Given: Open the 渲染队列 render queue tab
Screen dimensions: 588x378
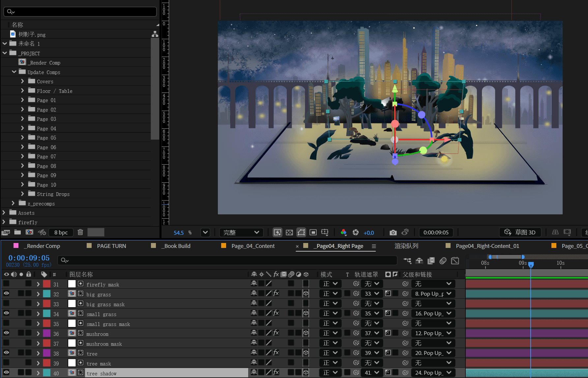Looking at the screenshot, I should [406, 246].
